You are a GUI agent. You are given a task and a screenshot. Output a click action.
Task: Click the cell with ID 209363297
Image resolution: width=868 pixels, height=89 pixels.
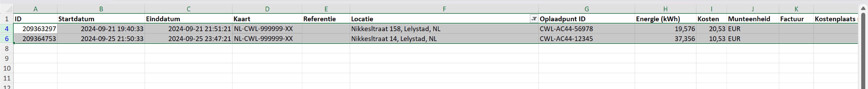35,29
